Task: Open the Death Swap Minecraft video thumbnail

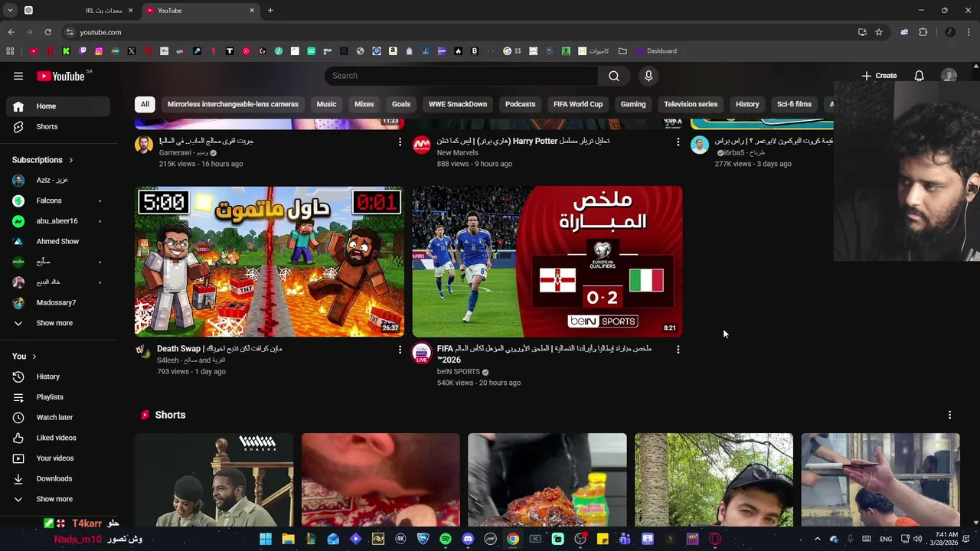Action: pyautogui.click(x=269, y=261)
